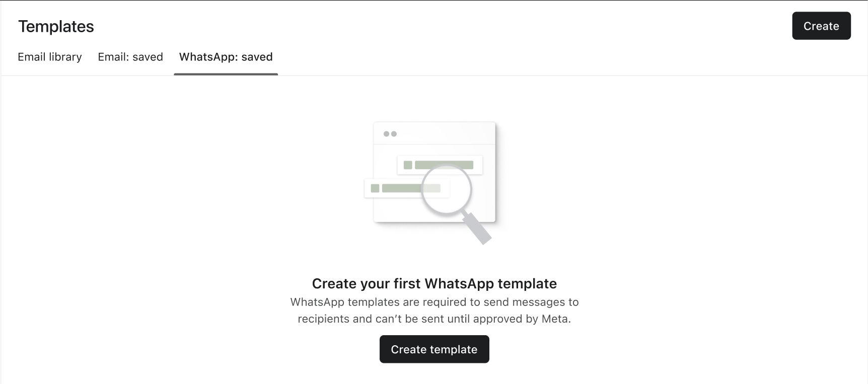Click the Create button in the top right
The height and width of the screenshot is (384, 868).
(821, 26)
